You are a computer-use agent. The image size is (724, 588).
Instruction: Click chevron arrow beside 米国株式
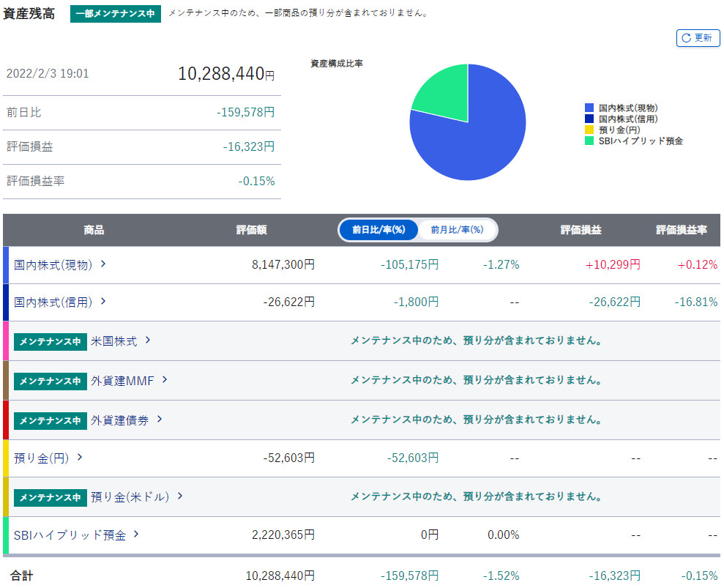click(x=148, y=340)
